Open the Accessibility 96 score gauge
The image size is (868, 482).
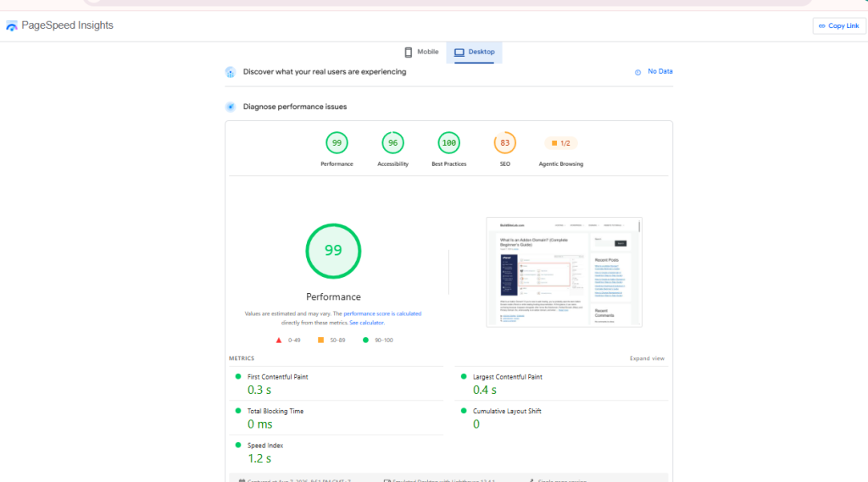tap(392, 143)
